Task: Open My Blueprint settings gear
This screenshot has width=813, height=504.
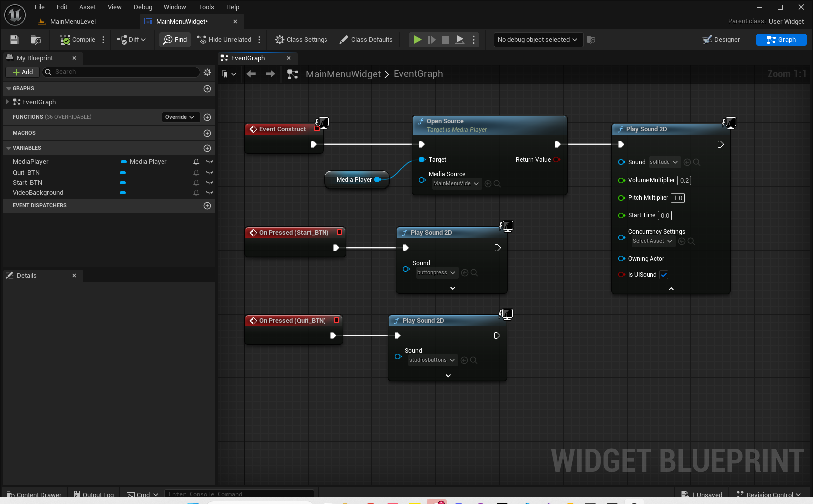Action: click(207, 72)
